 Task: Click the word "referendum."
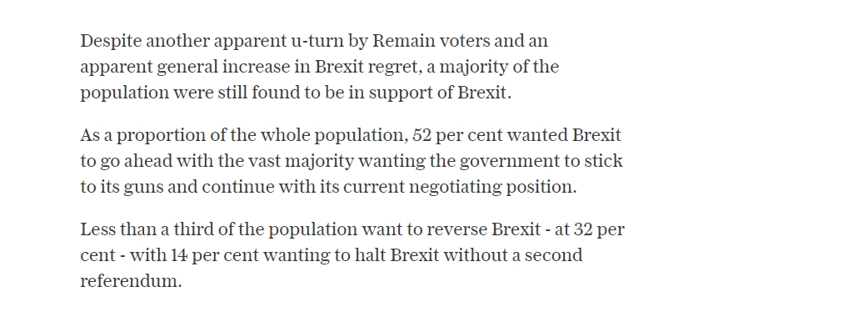(x=131, y=281)
